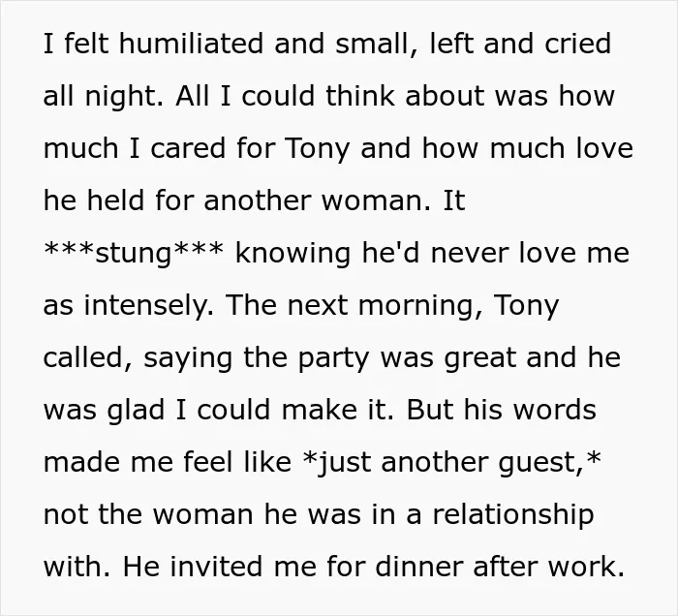Click the word "dinner"
The height and width of the screenshot is (616, 678).
pyautogui.click(x=419, y=567)
